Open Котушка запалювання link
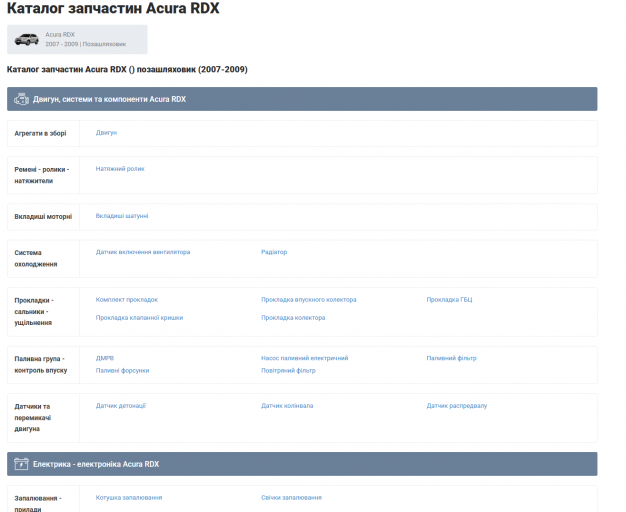The width and height of the screenshot is (626, 512). [129, 498]
